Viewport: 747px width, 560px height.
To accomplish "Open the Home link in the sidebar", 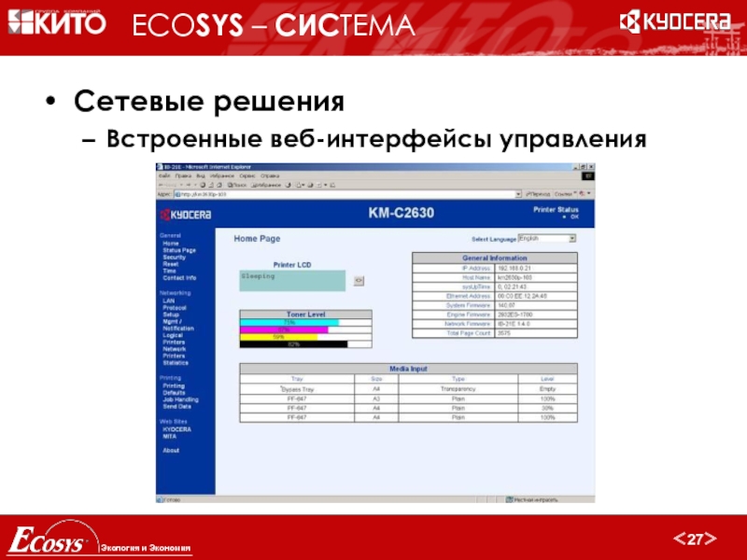I will [x=171, y=243].
